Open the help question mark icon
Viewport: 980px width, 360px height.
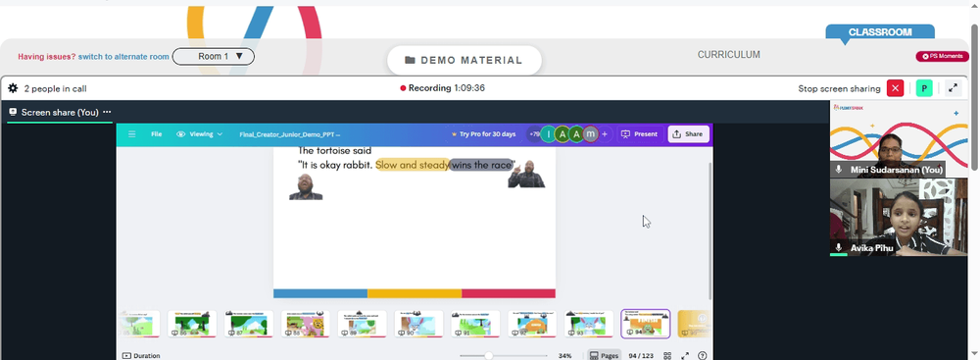703,356
